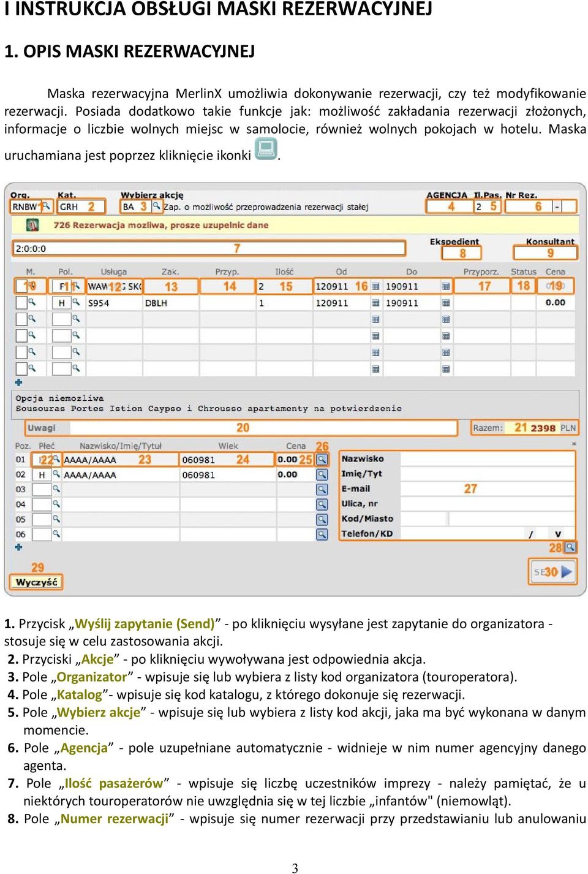Open passenger details magnifier for row 06
588x874 pixels.
pyautogui.click(x=322, y=534)
